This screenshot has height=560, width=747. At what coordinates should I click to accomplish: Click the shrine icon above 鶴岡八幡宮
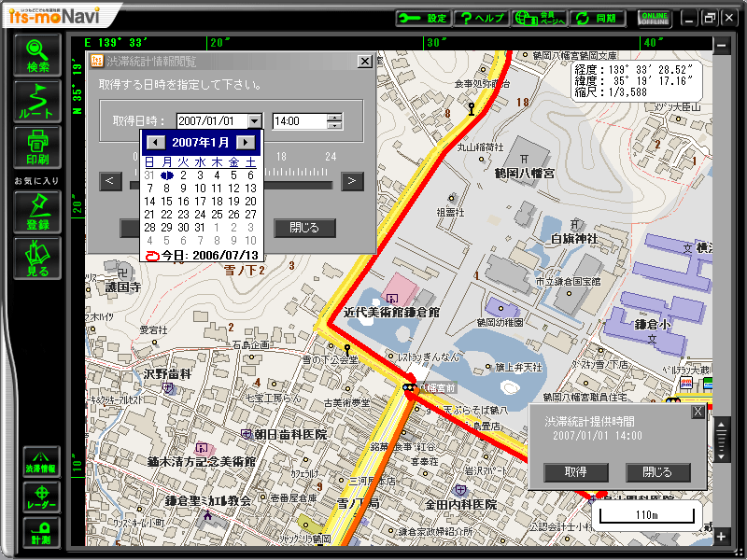(524, 159)
